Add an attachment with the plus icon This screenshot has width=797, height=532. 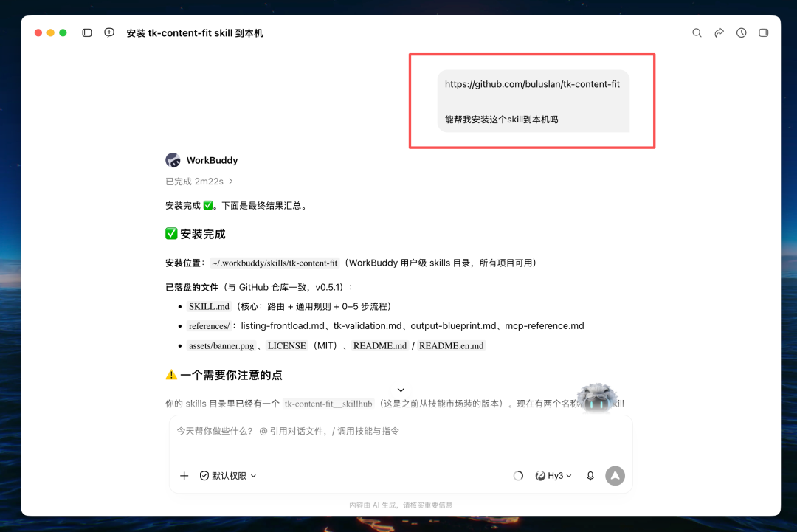tap(184, 476)
